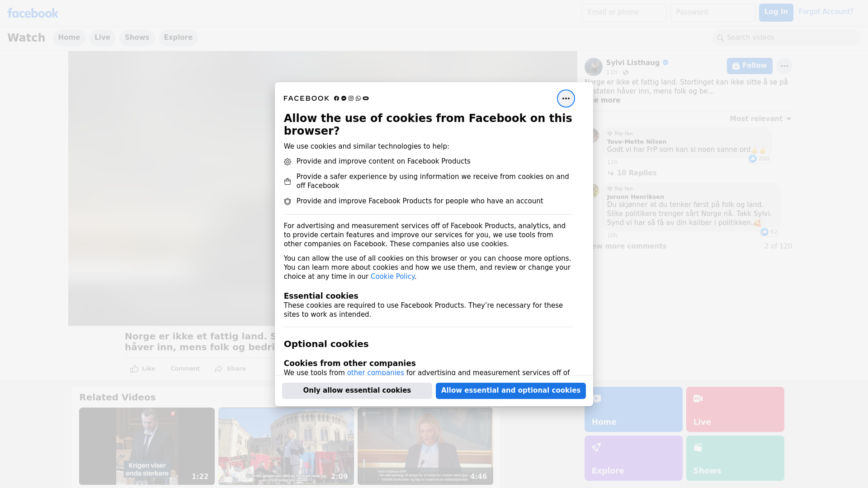
Task: Click the 10h timestamp on Jorunn's comment
Action: click(x=612, y=235)
